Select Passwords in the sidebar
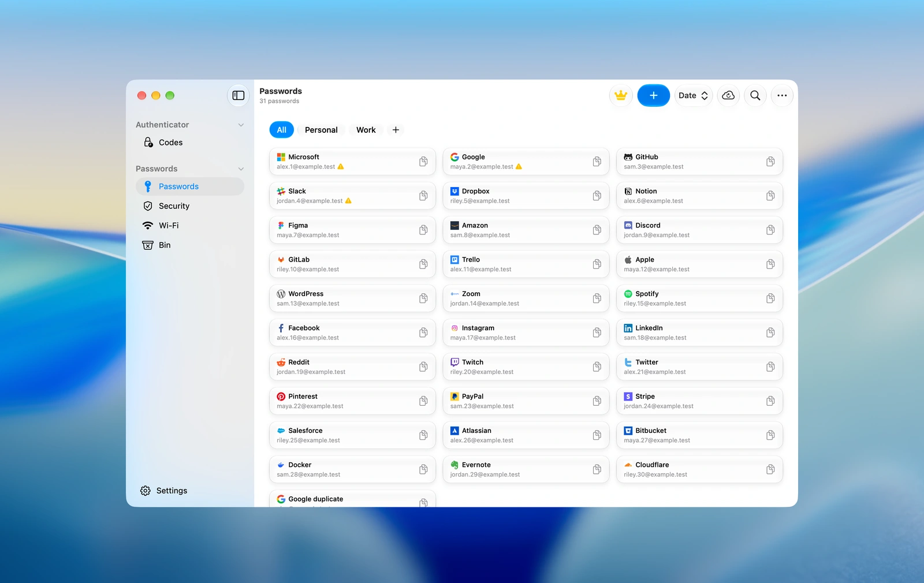The height and width of the screenshot is (583, 924). pos(190,186)
